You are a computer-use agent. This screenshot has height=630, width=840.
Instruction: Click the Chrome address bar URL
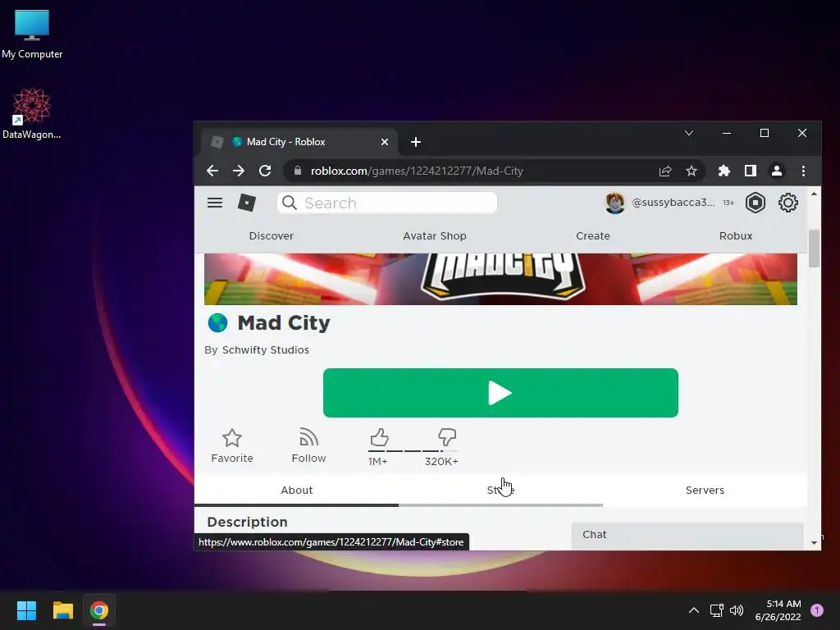pyautogui.click(x=417, y=171)
